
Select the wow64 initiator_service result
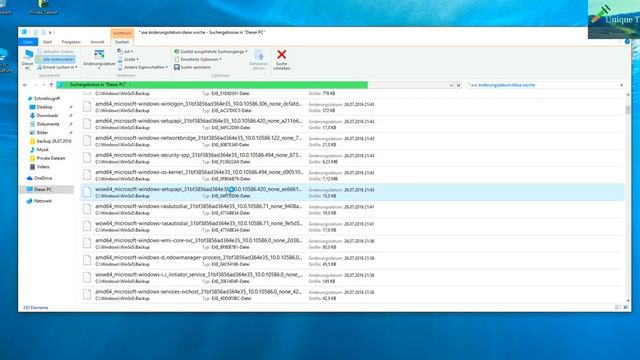tap(352, 278)
